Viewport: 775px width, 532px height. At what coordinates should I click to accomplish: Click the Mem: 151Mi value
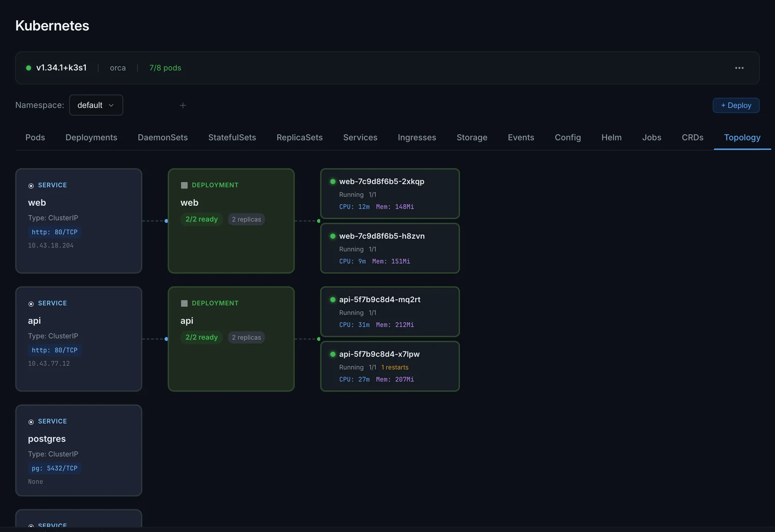coord(391,261)
